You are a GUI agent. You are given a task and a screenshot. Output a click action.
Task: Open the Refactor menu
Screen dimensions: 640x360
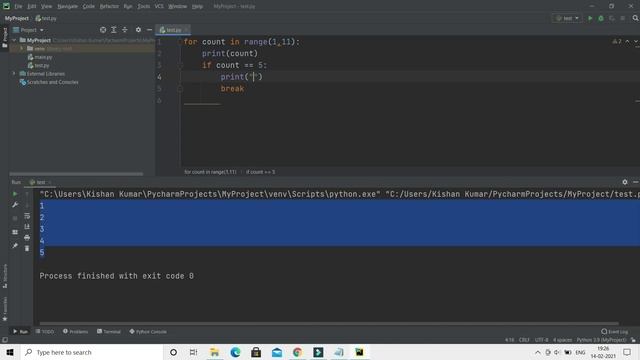tap(109, 6)
